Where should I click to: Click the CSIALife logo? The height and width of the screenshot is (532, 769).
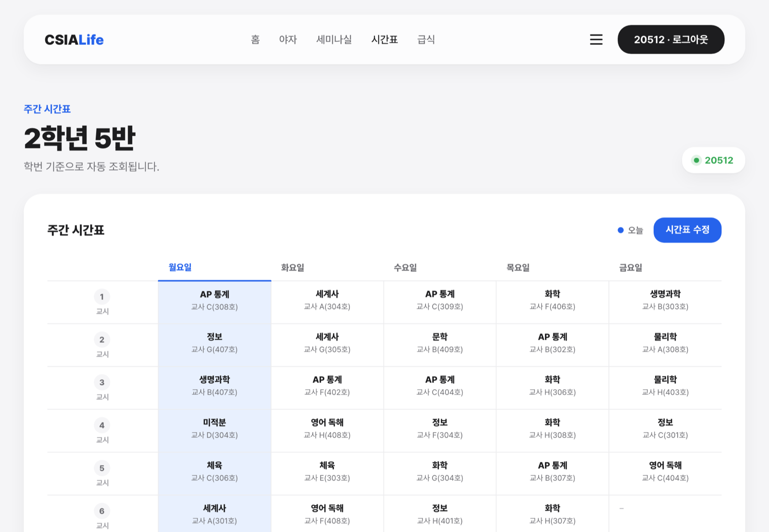pos(74,39)
